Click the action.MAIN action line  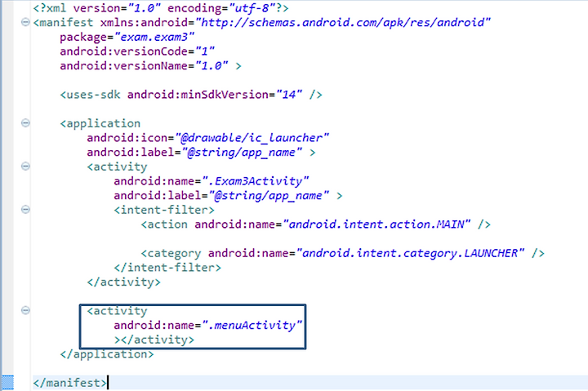point(316,224)
